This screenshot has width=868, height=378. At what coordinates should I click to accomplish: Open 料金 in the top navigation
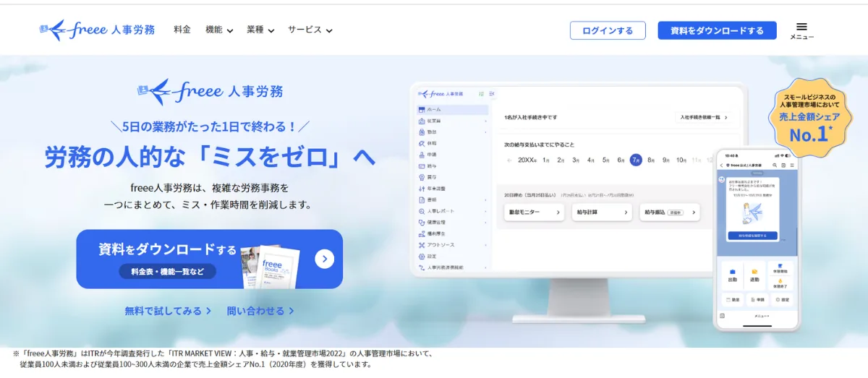click(182, 30)
